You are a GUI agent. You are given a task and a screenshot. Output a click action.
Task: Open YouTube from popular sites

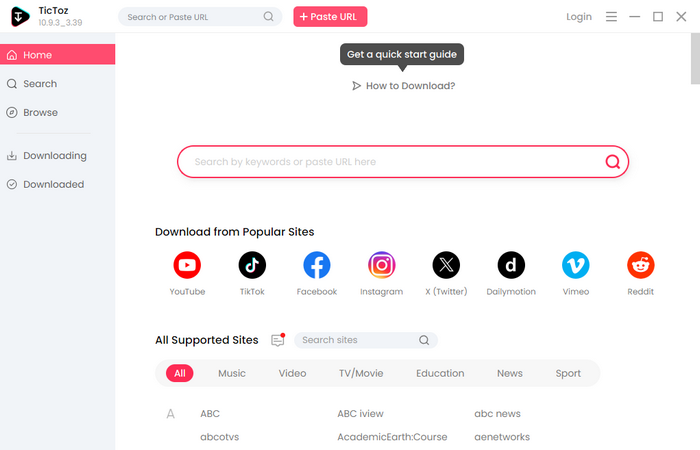pos(187,265)
